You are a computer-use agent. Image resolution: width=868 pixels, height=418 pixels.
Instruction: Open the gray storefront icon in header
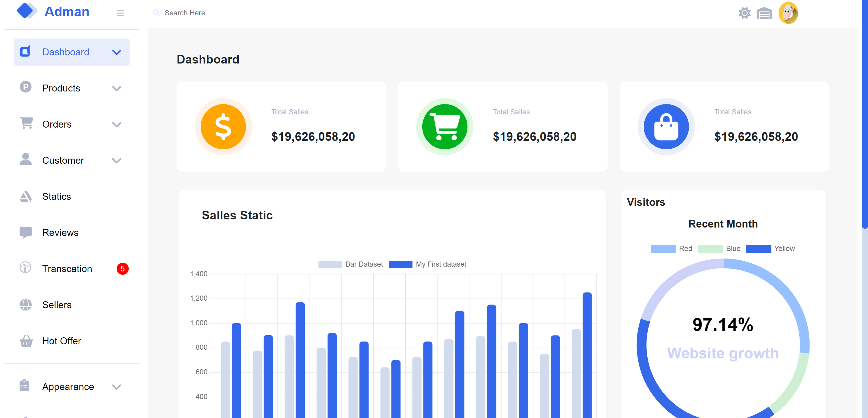pyautogui.click(x=764, y=14)
